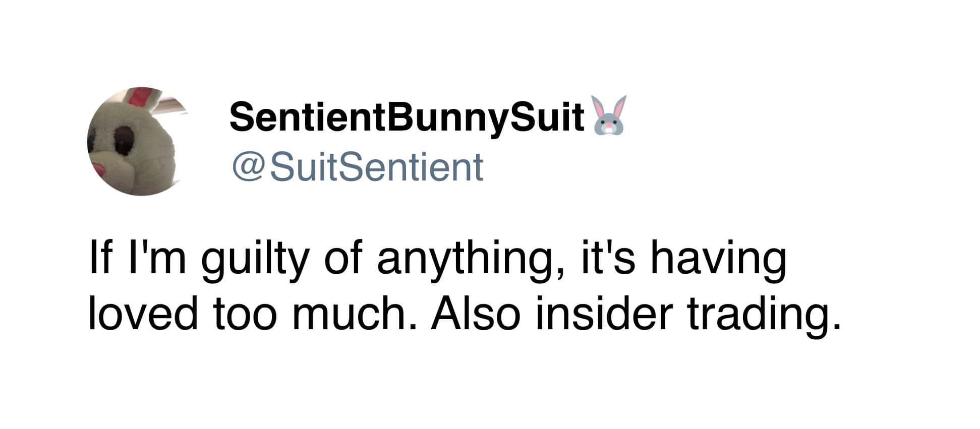
Task: Open the SentientBunnySuit display name
Action: [406, 117]
